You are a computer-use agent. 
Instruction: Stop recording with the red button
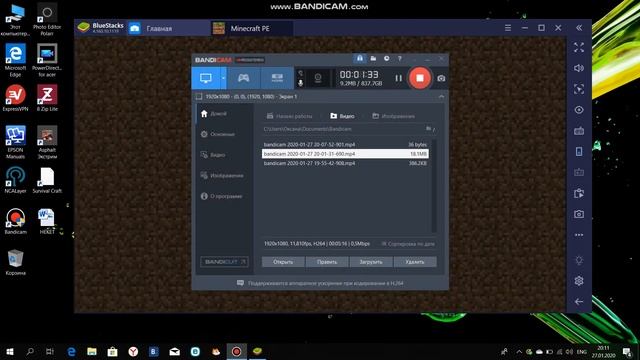420,78
